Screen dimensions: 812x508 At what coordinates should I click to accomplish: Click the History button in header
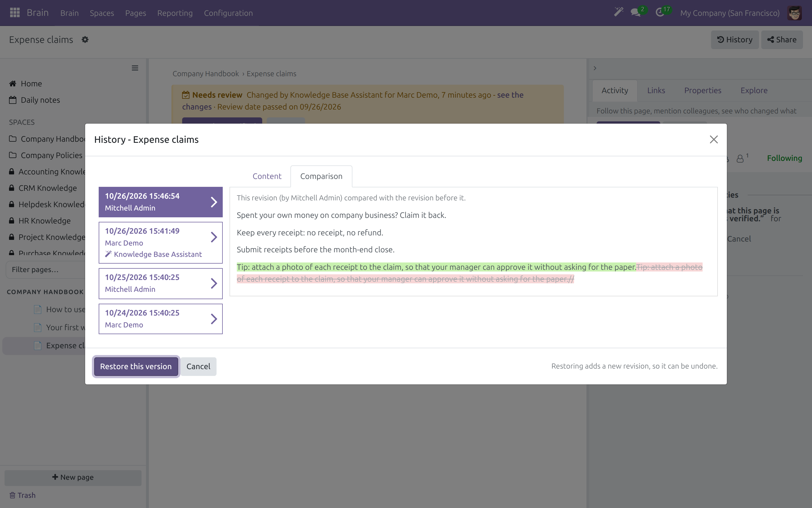point(734,40)
